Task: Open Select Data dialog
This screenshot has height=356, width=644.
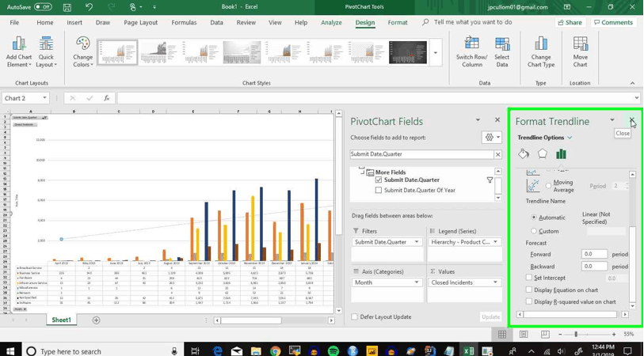Action: pos(502,52)
